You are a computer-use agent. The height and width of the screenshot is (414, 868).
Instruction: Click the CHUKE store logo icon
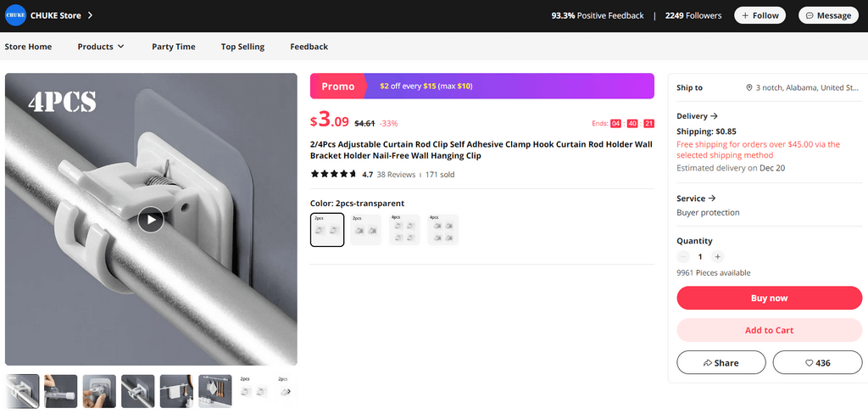pyautogui.click(x=15, y=15)
